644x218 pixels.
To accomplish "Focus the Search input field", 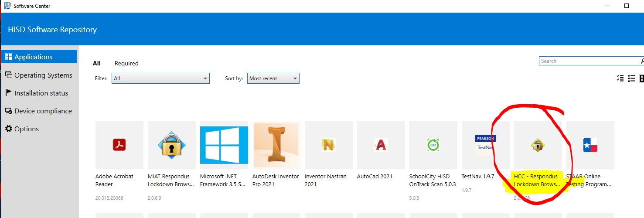I will [x=589, y=61].
